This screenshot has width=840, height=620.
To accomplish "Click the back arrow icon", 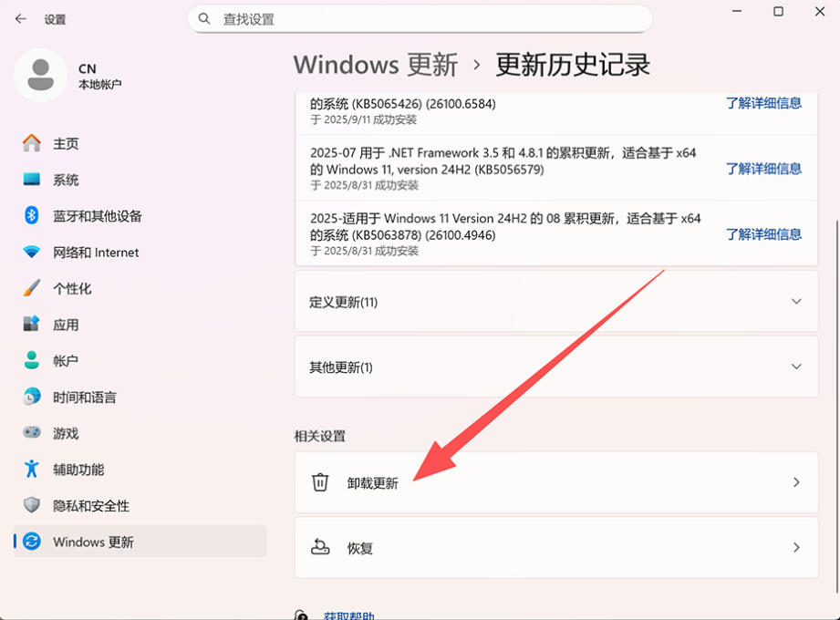I will coord(21,19).
